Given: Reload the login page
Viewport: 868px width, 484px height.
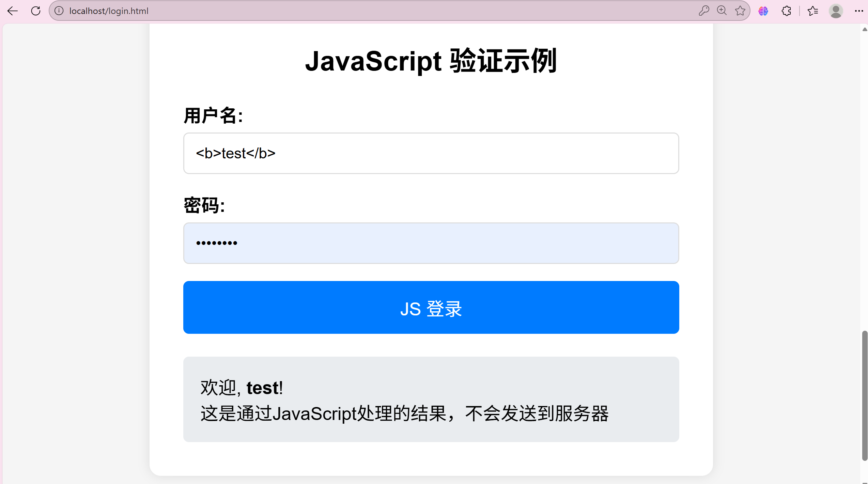Looking at the screenshot, I should coord(36,11).
